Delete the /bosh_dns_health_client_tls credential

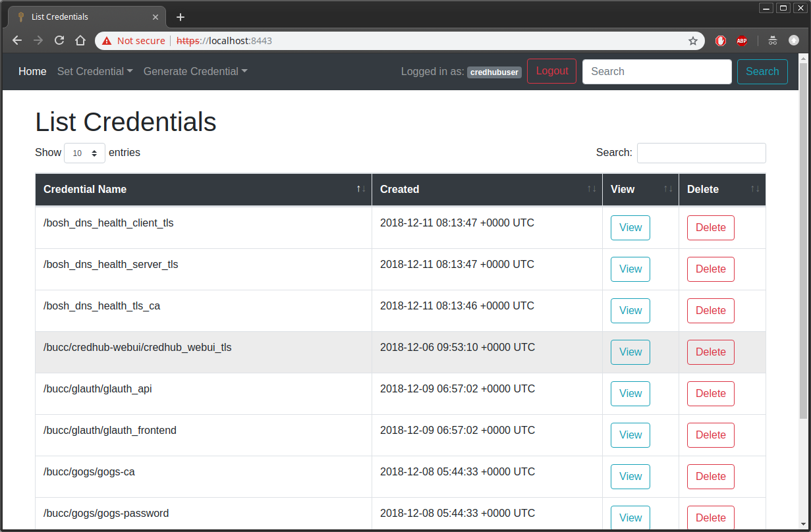pos(711,228)
